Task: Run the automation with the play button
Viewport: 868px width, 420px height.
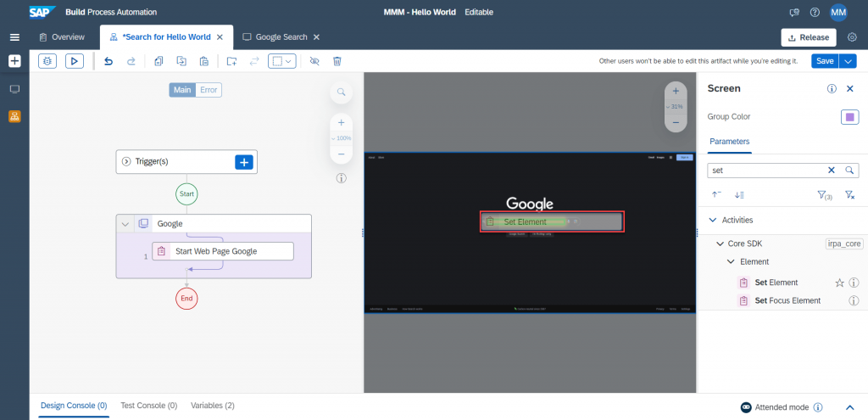Action: click(75, 61)
